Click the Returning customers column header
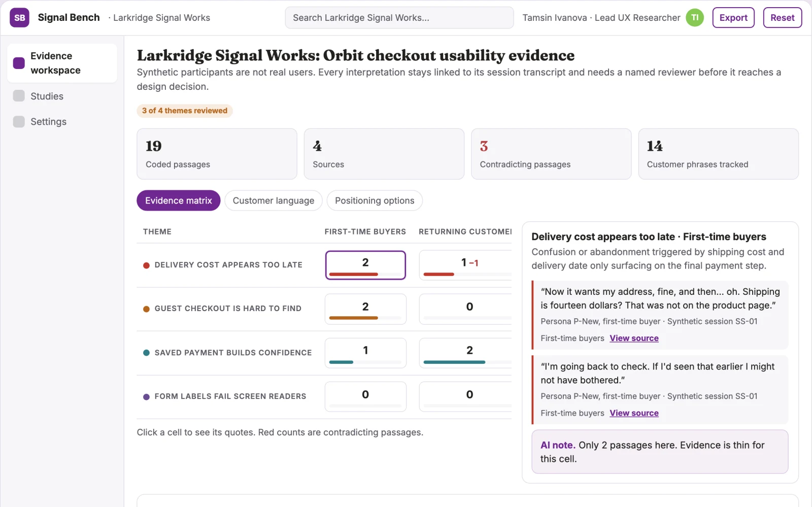Image resolution: width=812 pixels, height=507 pixels. pos(465,231)
